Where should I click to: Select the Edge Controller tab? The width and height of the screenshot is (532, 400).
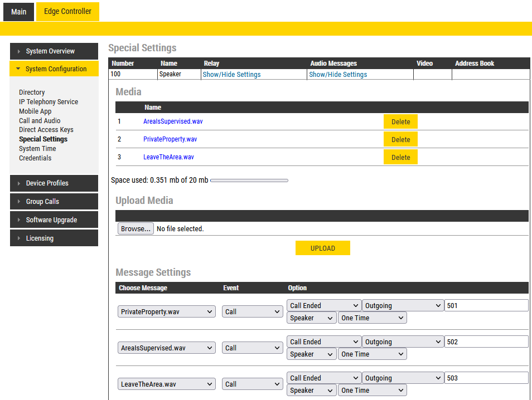point(67,12)
